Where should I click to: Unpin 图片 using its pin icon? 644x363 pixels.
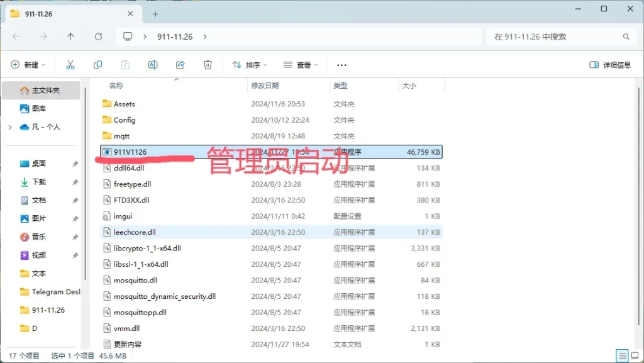coord(75,218)
